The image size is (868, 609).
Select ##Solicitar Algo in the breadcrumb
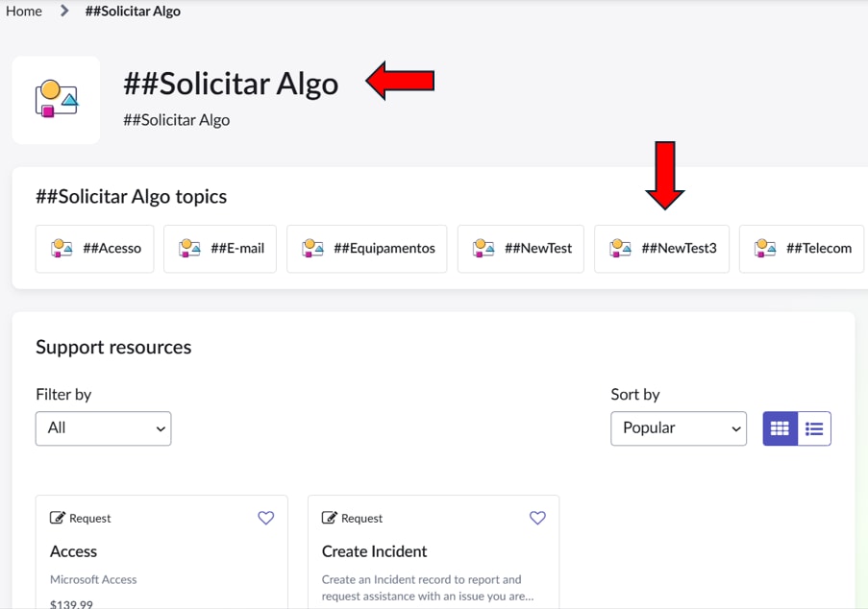[x=133, y=12]
